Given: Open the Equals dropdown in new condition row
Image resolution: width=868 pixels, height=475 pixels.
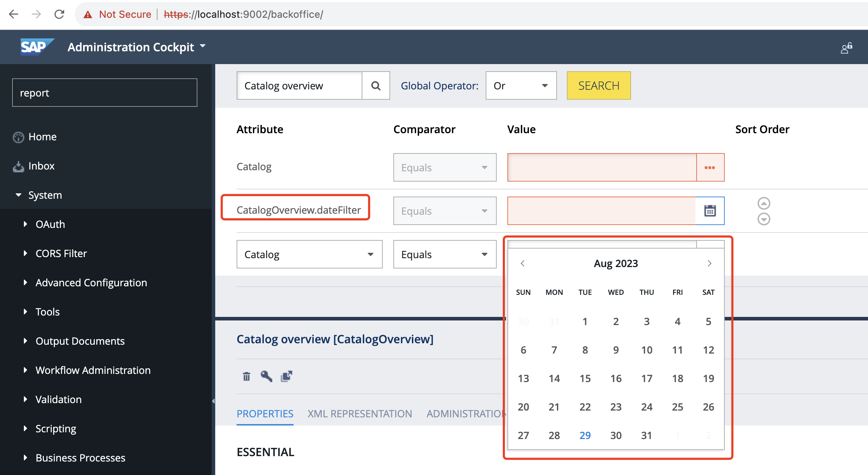Looking at the screenshot, I should (x=445, y=254).
